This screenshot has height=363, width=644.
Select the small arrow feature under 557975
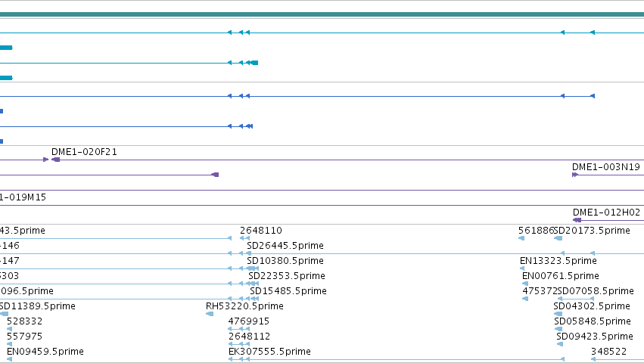[x=9, y=344]
